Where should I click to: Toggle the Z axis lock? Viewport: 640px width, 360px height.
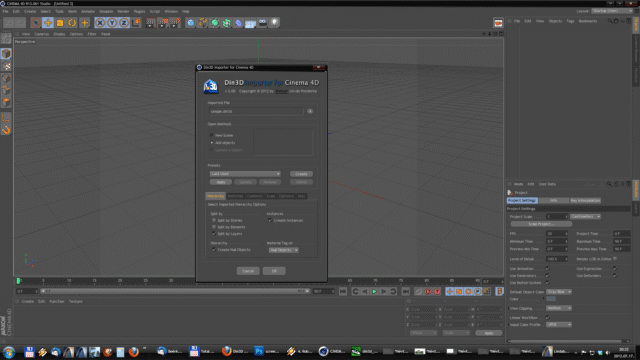click(x=124, y=23)
